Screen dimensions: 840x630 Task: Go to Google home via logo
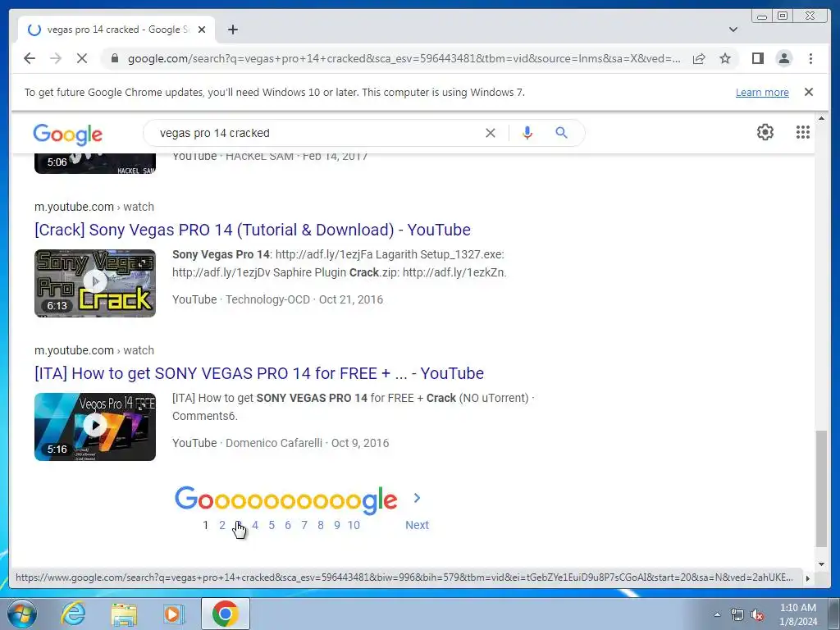point(67,134)
